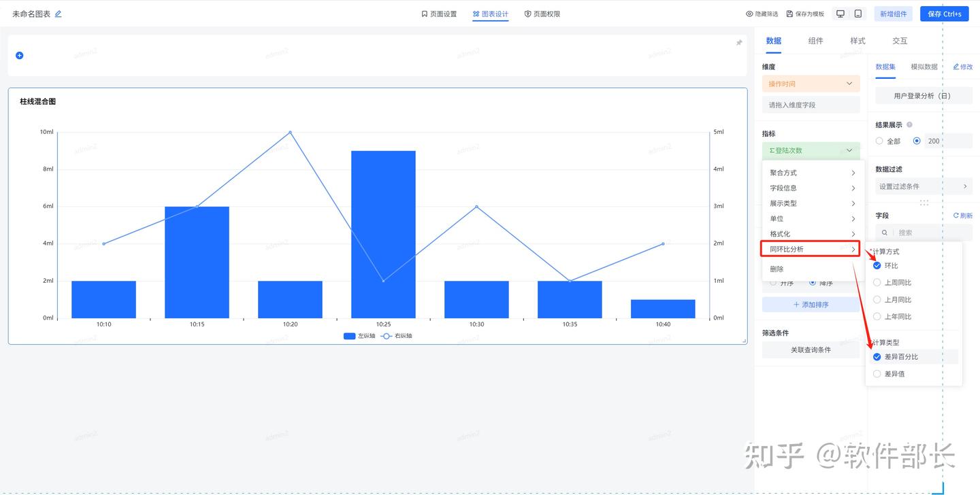Switch to mobile preview icon
Screen dimensions: 980x495
(x=858, y=14)
